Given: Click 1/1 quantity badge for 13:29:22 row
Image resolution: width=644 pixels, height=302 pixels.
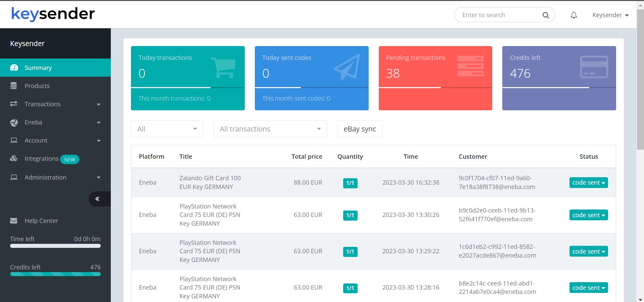Looking at the screenshot, I should [x=350, y=252].
